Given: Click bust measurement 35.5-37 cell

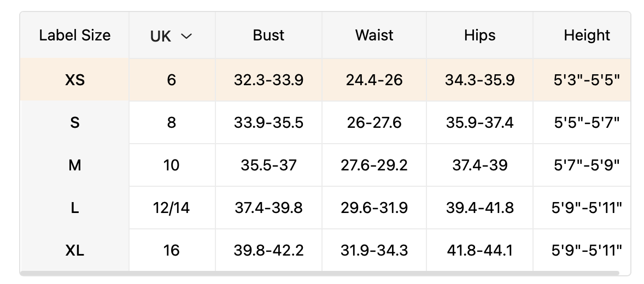Looking at the screenshot, I should tap(268, 165).
